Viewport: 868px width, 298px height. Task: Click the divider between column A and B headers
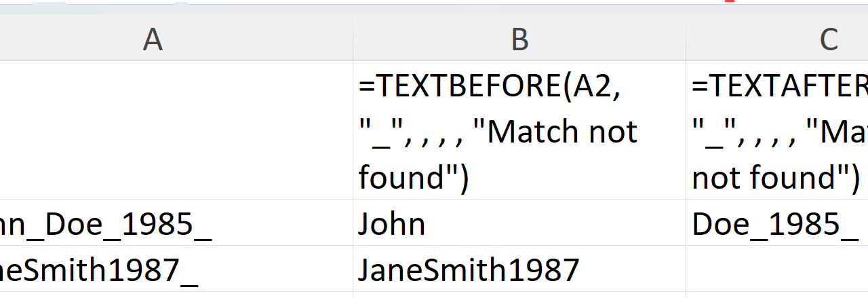353,41
